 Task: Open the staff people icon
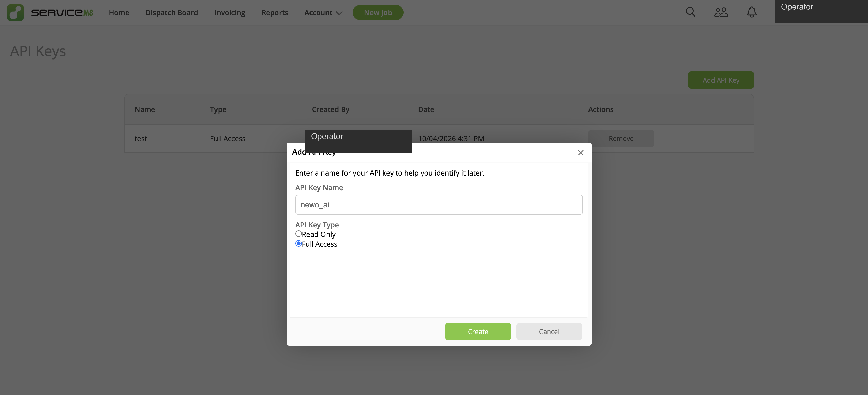click(x=721, y=12)
